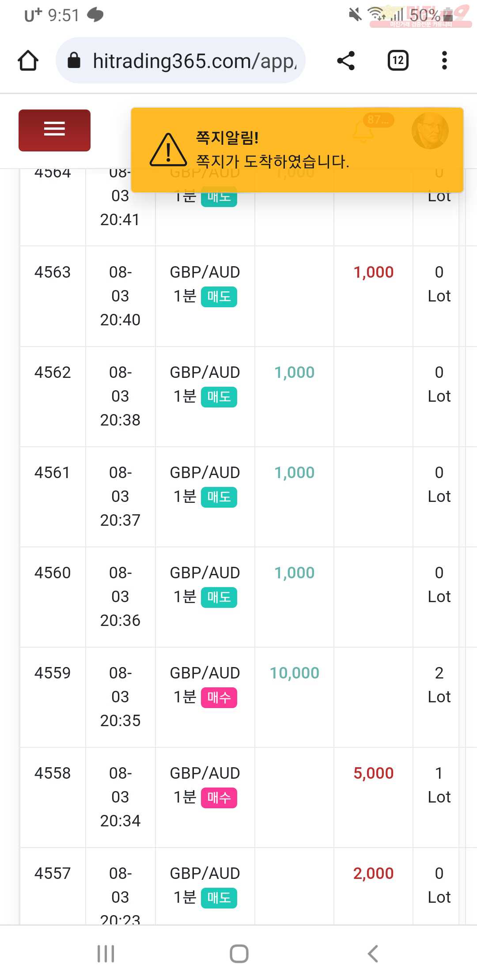The height and width of the screenshot is (980, 477).
Task: Tap 매수 badge in row 4559
Action: [x=219, y=697]
